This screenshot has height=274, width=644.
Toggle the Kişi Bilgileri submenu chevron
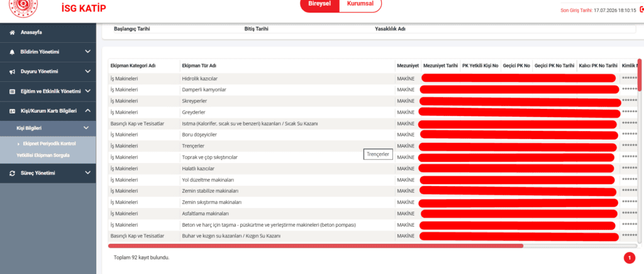tap(86, 128)
